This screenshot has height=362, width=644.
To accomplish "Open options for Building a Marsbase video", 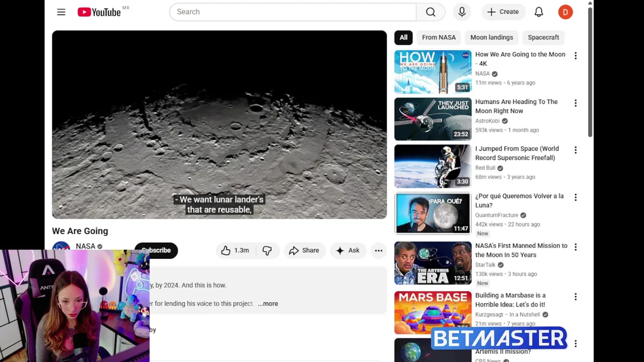I will (x=576, y=297).
